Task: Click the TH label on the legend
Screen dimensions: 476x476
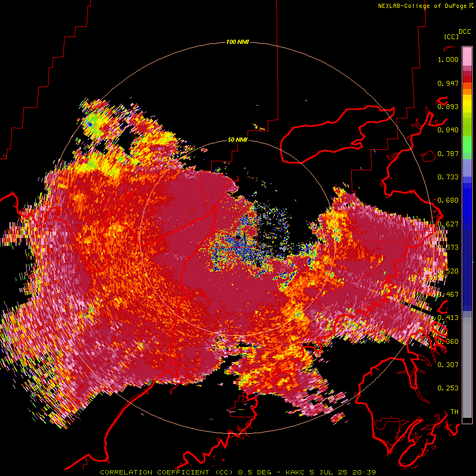Action: point(454,411)
